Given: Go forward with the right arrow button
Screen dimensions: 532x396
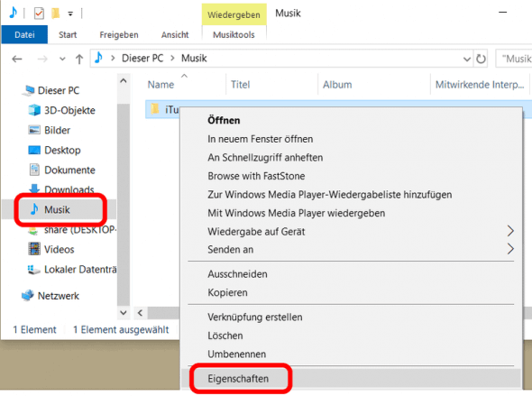Looking at the screenshot, I should (x=42, y=59).
